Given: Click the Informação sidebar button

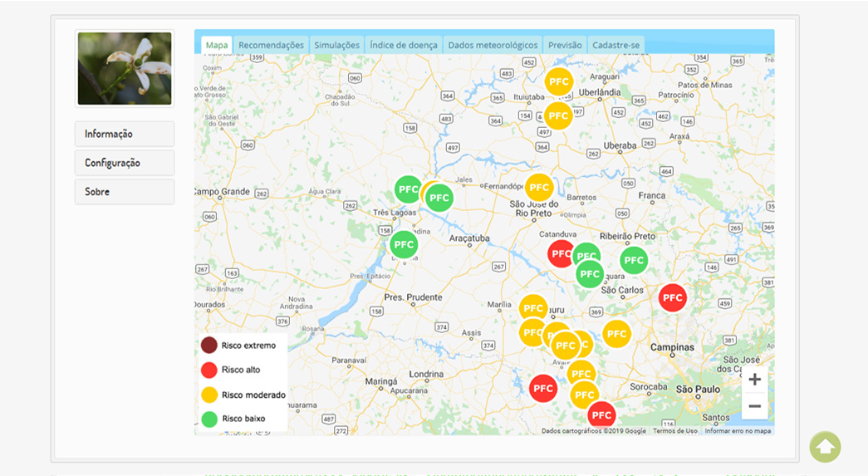Looking at the screenshot, I should (x=125, y=134).
